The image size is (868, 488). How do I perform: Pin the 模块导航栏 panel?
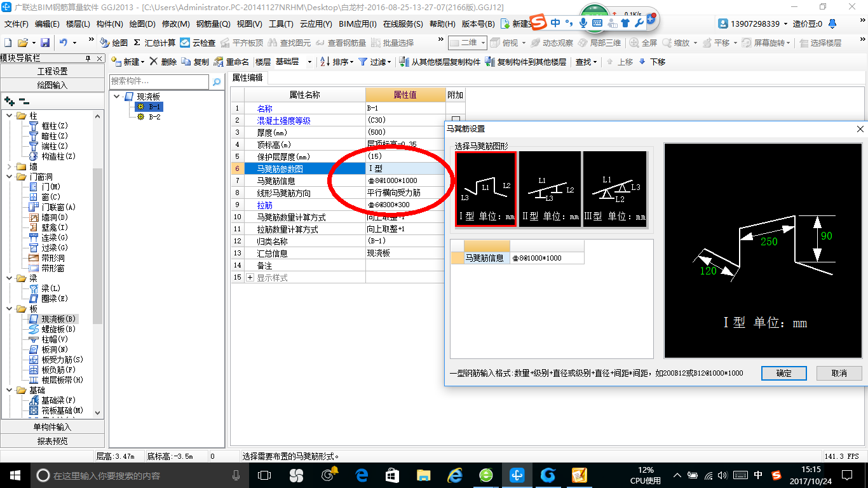(88, 58)
